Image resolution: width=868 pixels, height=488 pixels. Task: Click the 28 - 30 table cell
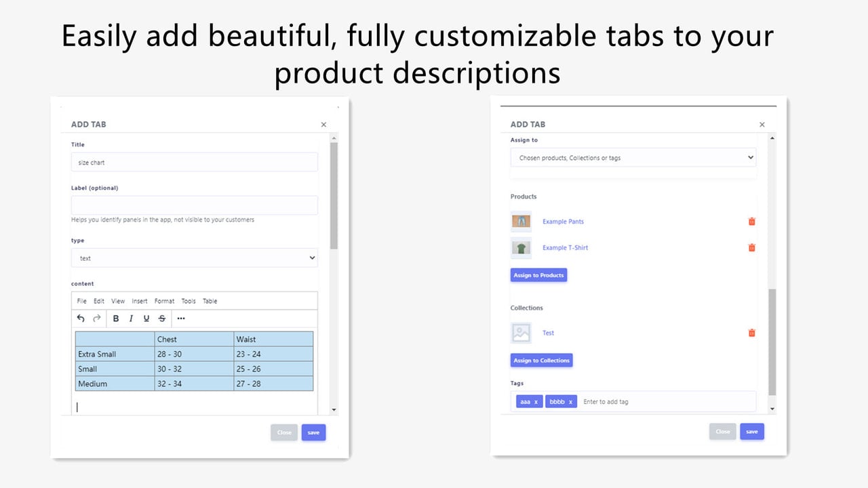[x=194, y=354]
